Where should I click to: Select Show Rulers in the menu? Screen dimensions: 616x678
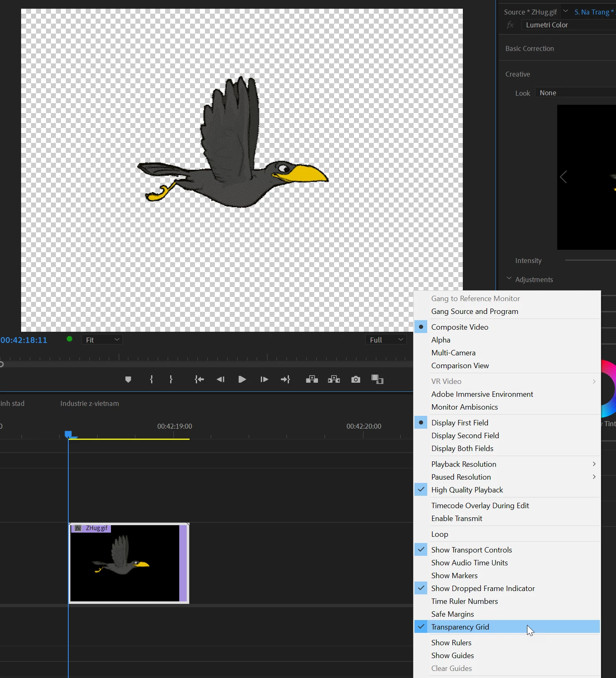click(451, 642)
